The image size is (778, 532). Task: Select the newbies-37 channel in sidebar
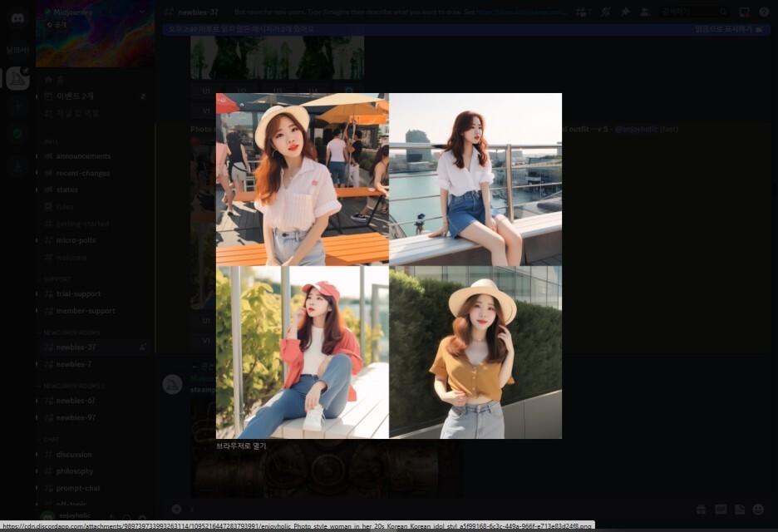(94, 347)
